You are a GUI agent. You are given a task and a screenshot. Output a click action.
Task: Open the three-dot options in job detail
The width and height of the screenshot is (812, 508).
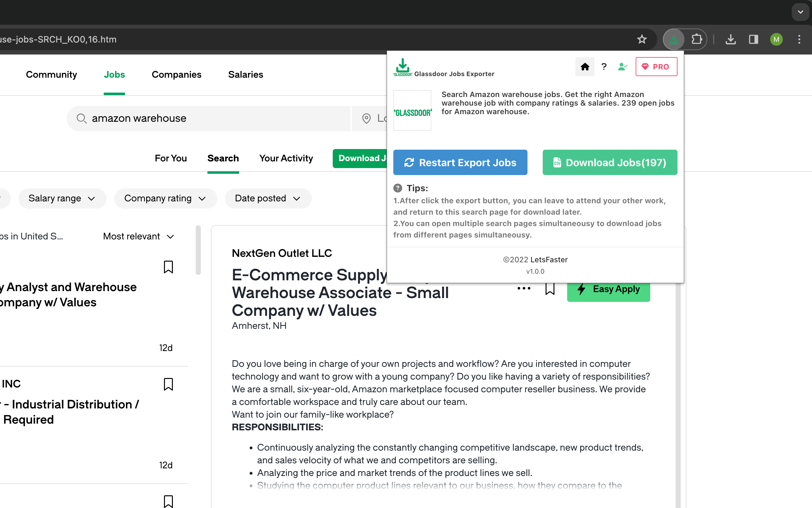[524, 288]
